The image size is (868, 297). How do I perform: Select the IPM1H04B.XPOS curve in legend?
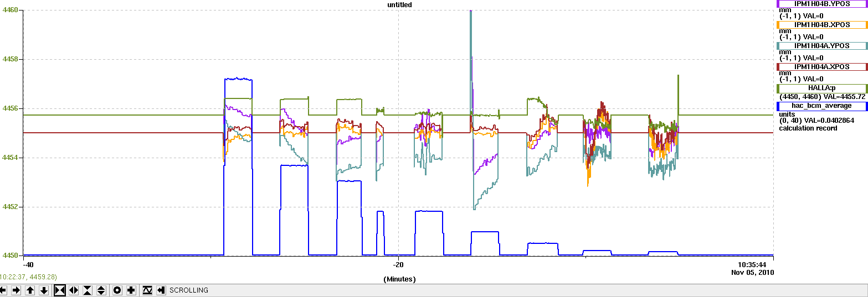pyautogui.click(x=822, y=24)
